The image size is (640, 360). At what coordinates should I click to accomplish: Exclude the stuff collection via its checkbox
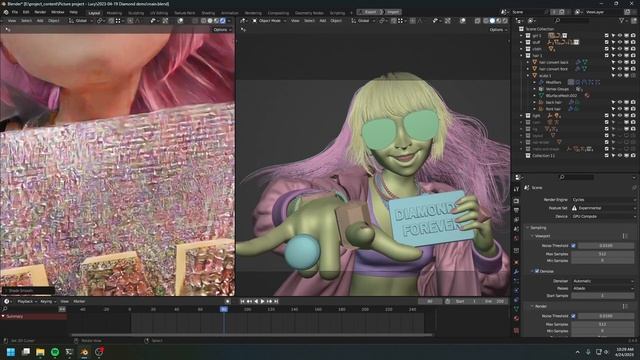pyautogui.click(x=607, y=42)
